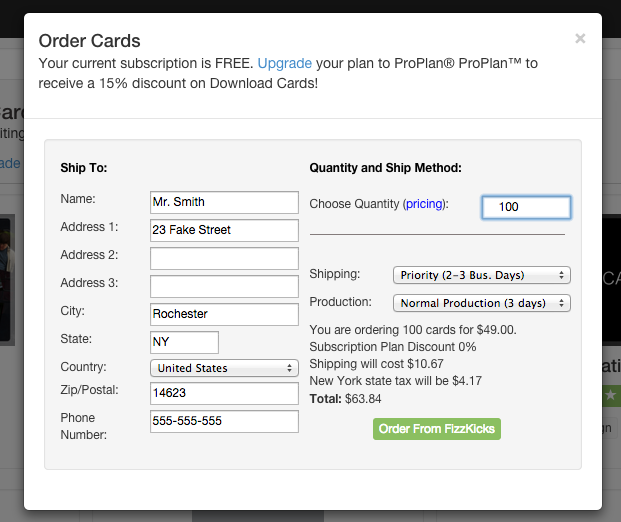Screen dimensions: 621x522
Task: Follow the Upgrade plan link
Action: (x=284, y=63)
